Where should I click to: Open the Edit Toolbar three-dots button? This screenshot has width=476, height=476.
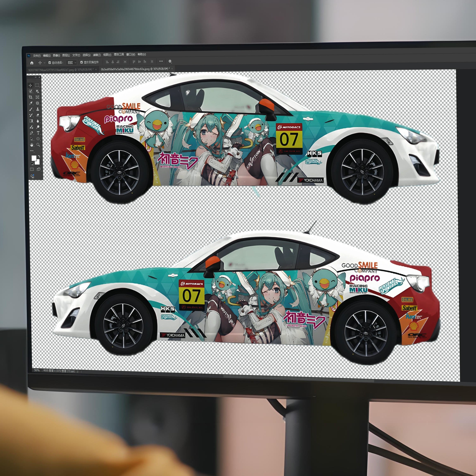click(x=32, y=151)
